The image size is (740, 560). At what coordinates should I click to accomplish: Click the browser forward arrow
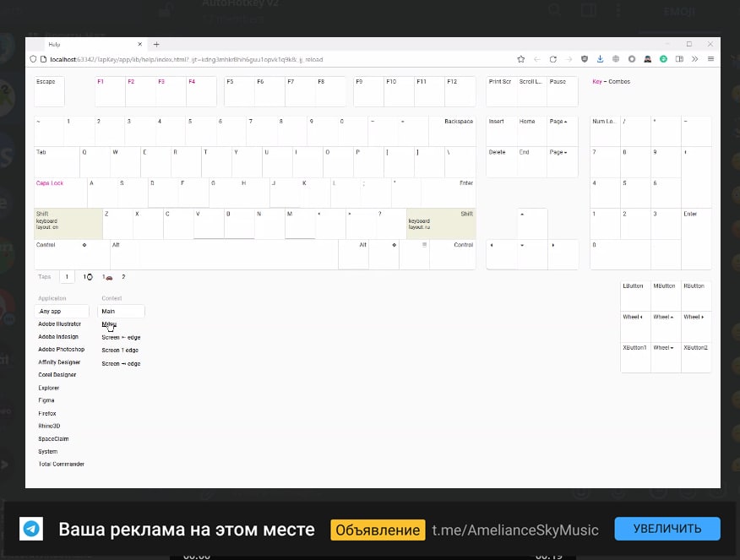569,59
